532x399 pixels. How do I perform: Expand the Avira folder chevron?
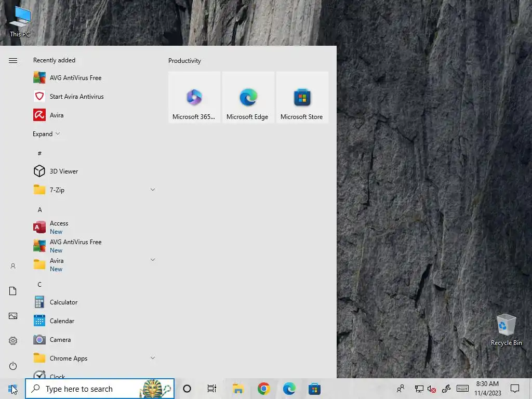[x=153, y=260]
